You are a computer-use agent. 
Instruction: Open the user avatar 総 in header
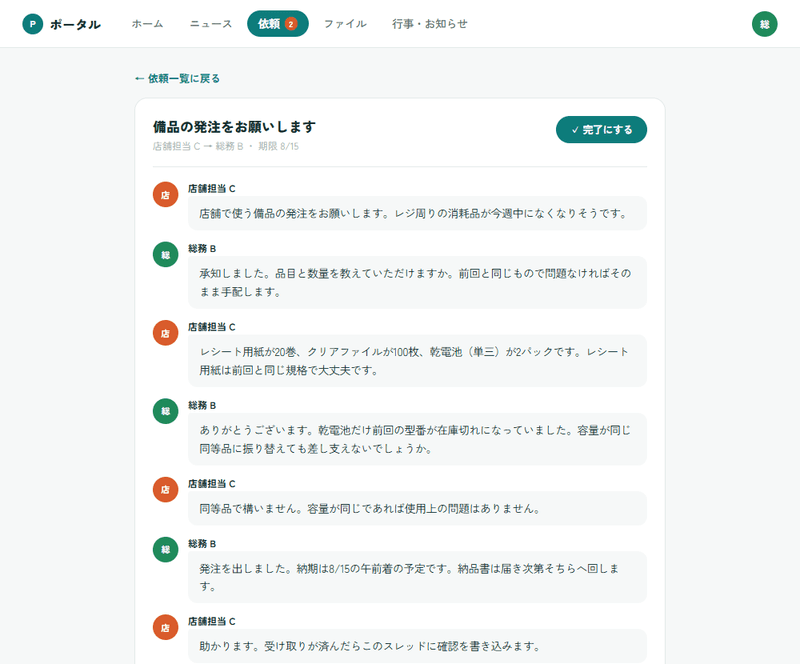pyautogui.click(x=764, y=24)
